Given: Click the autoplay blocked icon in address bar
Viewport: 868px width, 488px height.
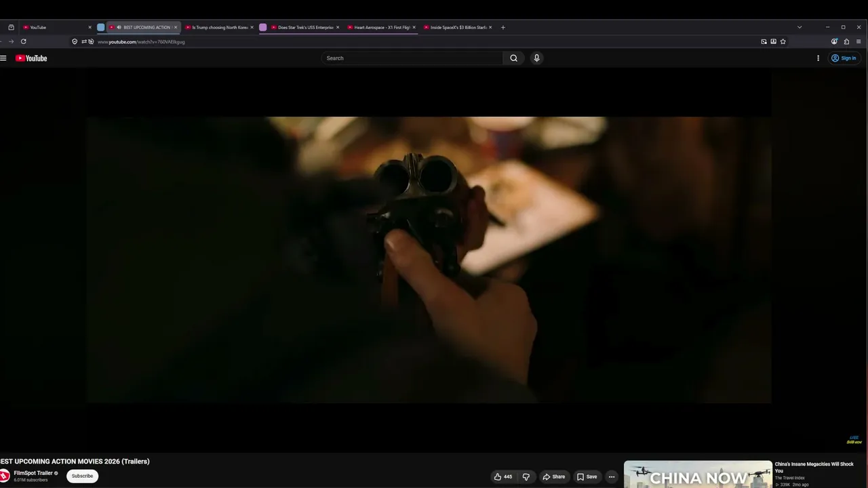Looking at the screenshot, I should (91, 41).
